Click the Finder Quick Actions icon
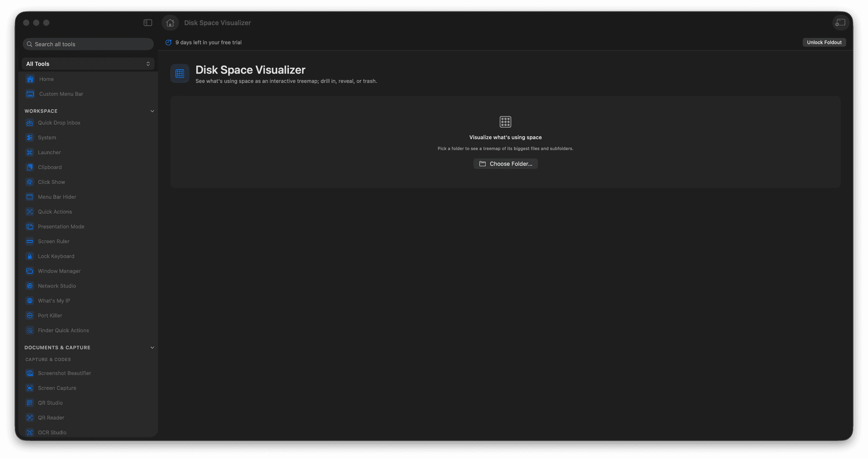This screenshot has height=459, width=868. pos(30,331)
